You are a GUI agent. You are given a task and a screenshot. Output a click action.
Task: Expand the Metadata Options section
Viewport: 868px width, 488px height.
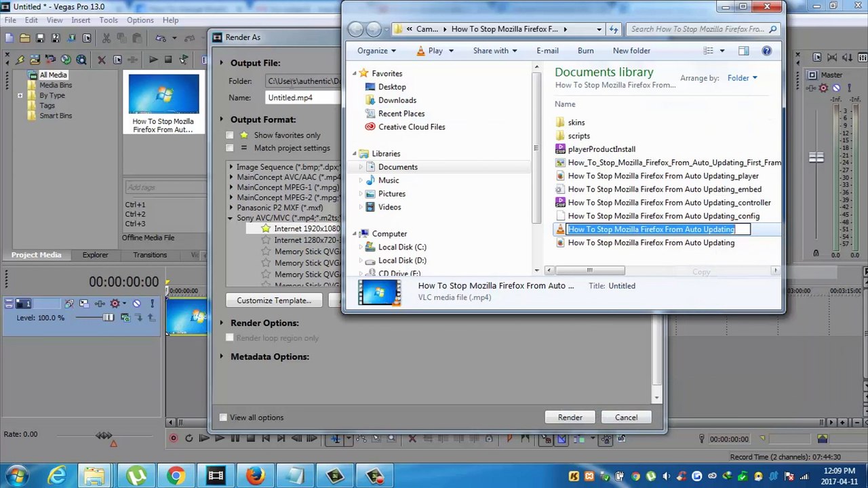click(221, 357)
